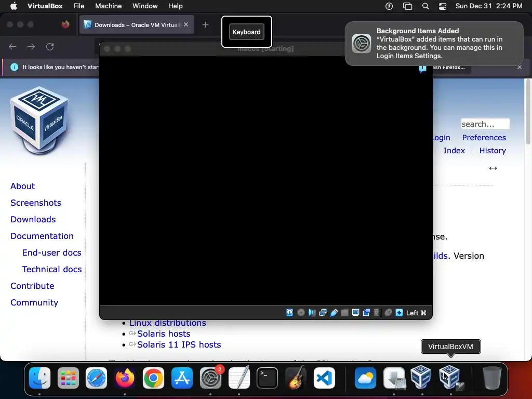Open a new Firefox tab

[x=205, y=25]
